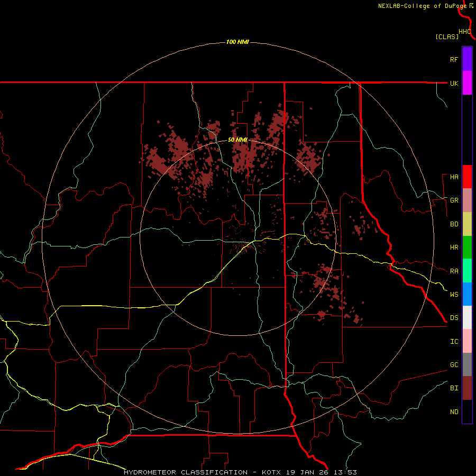Screen dimensions: 476x476
Task: Click the HHC product code label
Action: click(x=465, y=32)
